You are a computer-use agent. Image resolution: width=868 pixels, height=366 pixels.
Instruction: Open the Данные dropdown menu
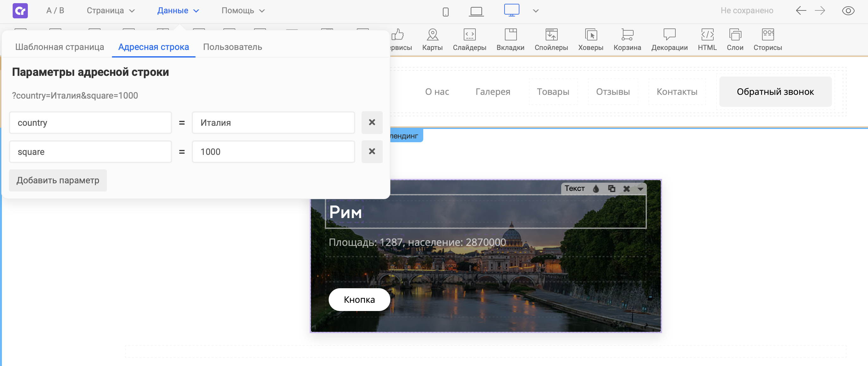point(178,11)
